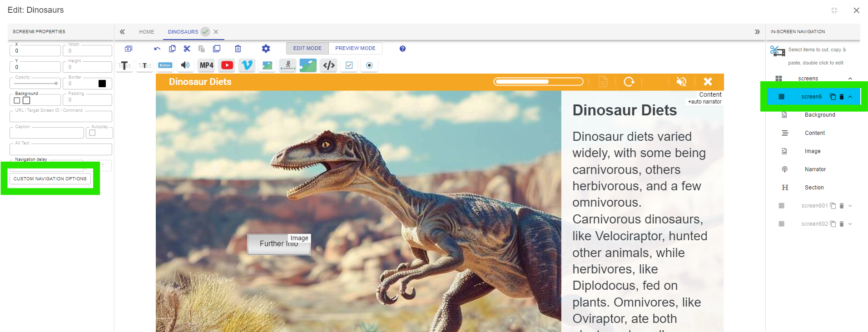Click the Caption input field
The image size is (868, 332).
click(x=46, y=133)
